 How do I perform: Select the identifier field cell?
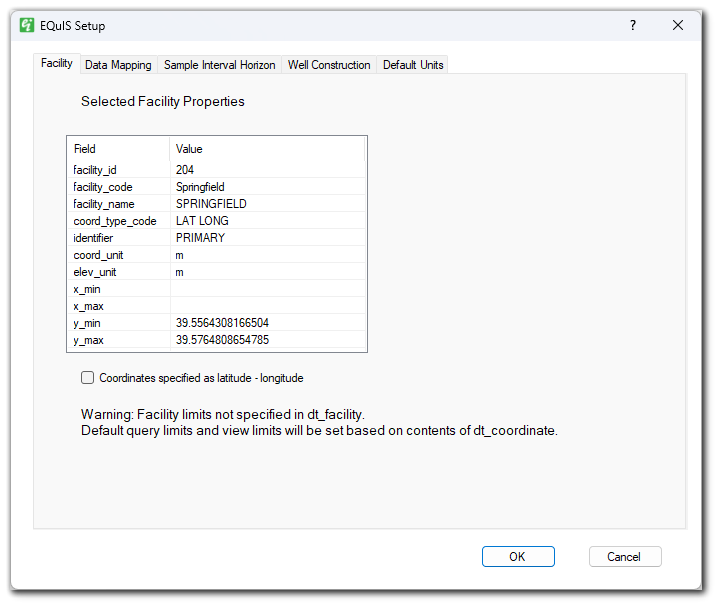click(x=119, y=238)
